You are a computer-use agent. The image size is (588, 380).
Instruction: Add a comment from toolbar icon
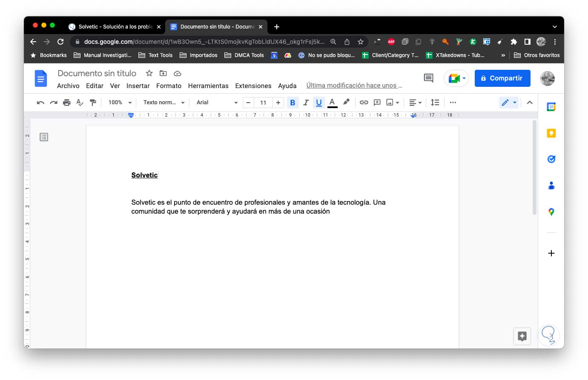click(x=377, y=103)
